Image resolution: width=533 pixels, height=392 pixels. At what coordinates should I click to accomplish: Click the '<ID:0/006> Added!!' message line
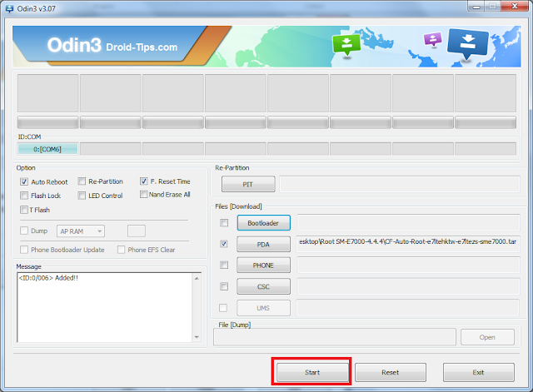[48, 278]
